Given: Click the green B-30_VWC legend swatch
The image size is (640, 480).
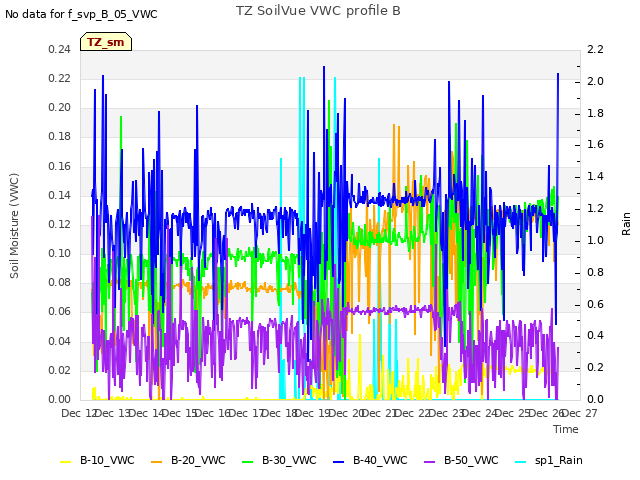Looking at the screenshot, I should 248,461.
